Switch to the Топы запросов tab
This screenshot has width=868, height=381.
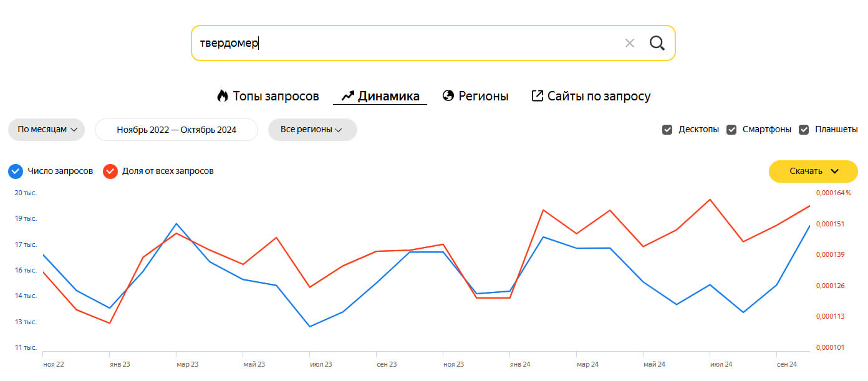[276, 96]
